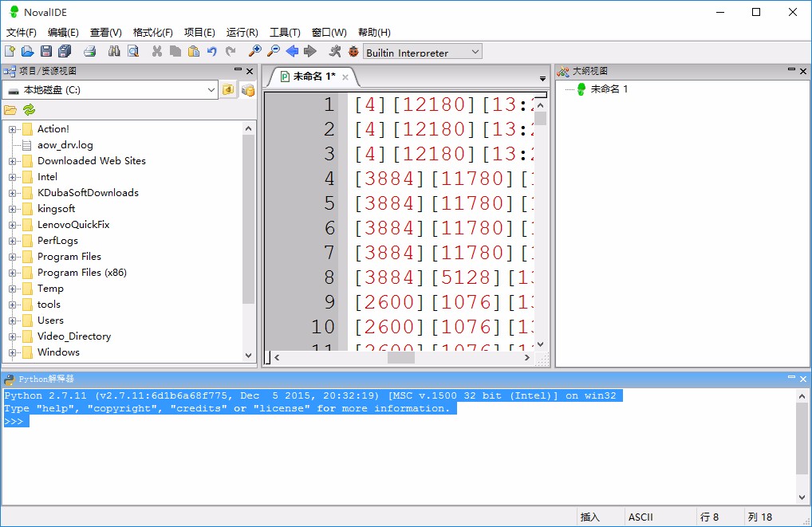Click the open folder icon in resource view

pos(10,110)
